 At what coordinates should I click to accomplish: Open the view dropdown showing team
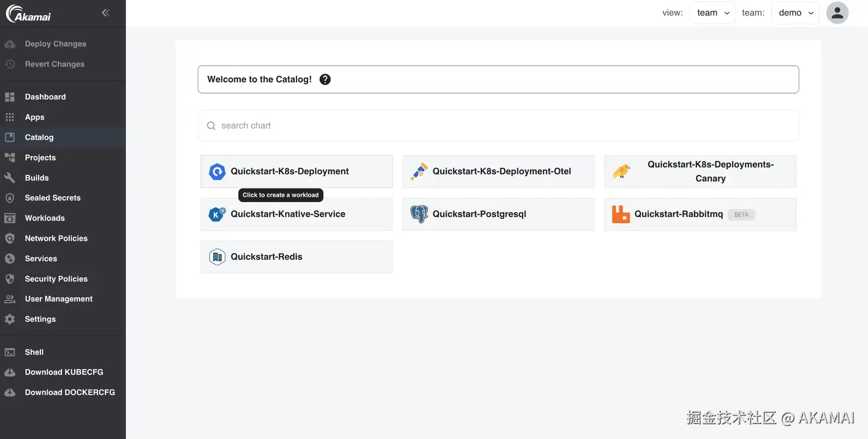pos(712,13)
